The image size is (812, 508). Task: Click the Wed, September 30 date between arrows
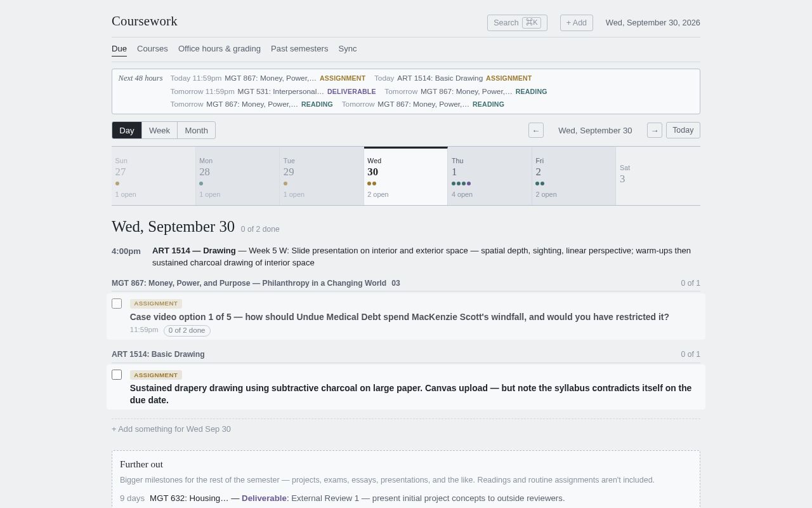click(595, 130)
